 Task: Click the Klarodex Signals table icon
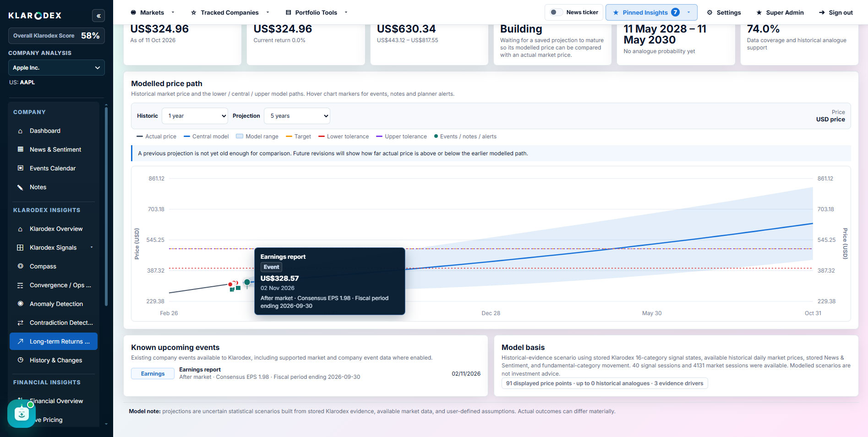(20, 248)
